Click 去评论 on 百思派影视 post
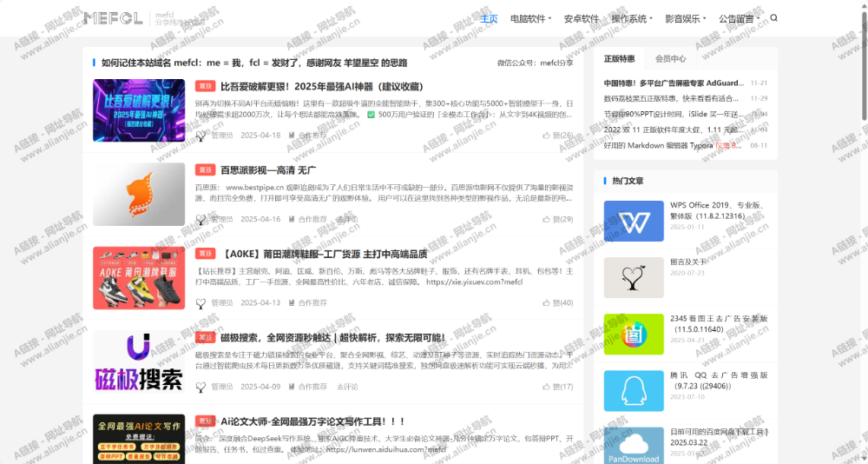 pos(347,219)
